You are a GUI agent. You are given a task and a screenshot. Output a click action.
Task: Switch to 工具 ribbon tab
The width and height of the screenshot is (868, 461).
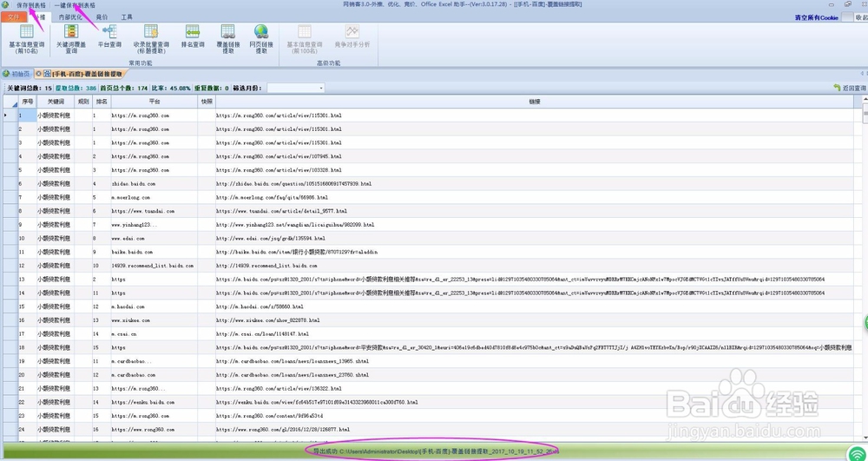click(x=127, y=17)
